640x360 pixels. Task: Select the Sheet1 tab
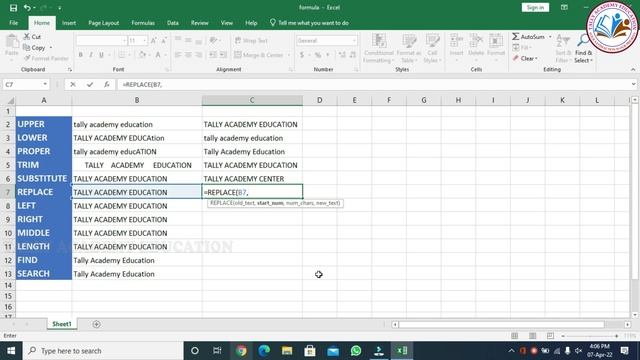[62, 324]
